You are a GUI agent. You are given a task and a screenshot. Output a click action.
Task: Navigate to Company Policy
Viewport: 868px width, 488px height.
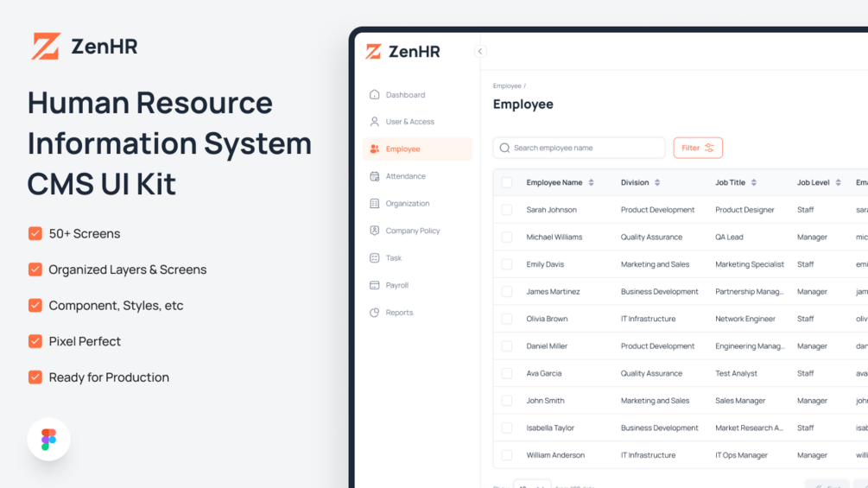417,231
